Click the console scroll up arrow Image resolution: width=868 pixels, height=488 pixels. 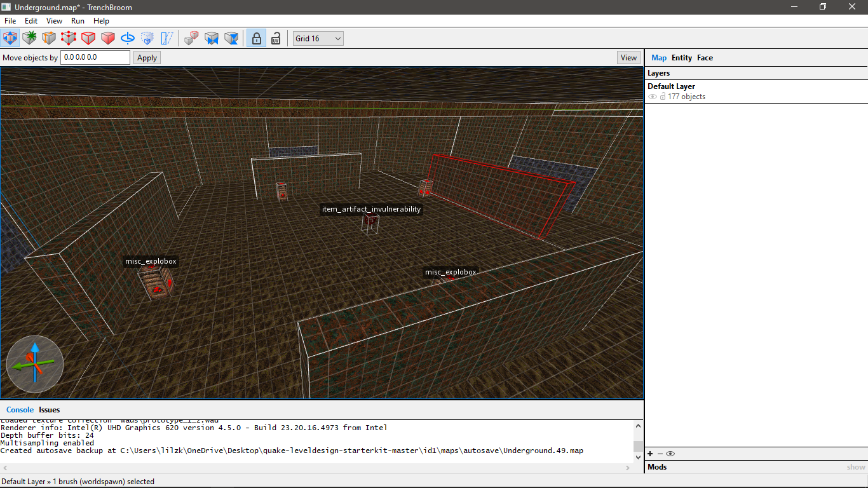[639, 426]
